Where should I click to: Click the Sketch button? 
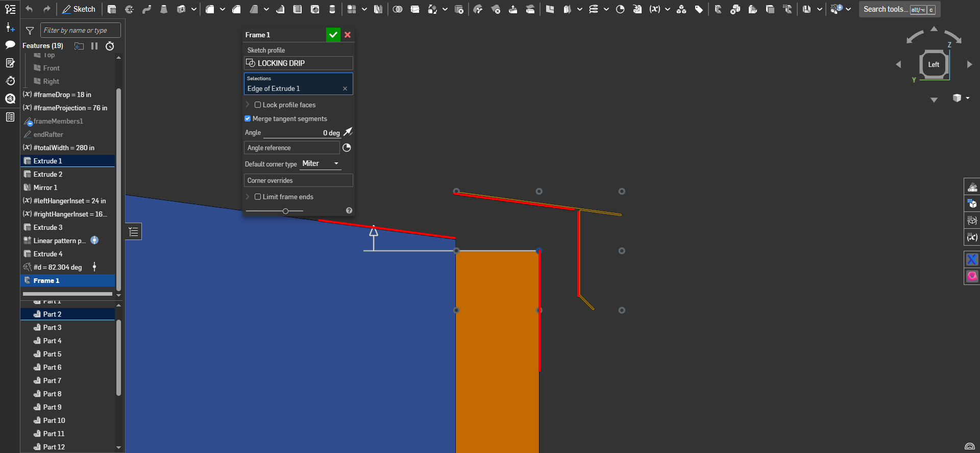[79, 9]
